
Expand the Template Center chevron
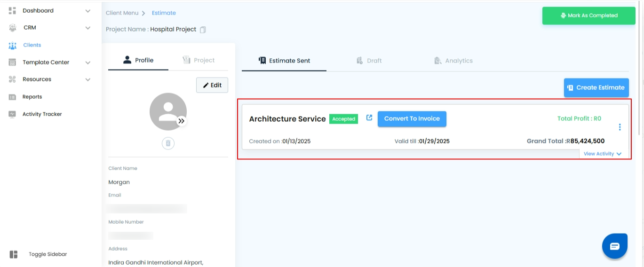point(88,63)
